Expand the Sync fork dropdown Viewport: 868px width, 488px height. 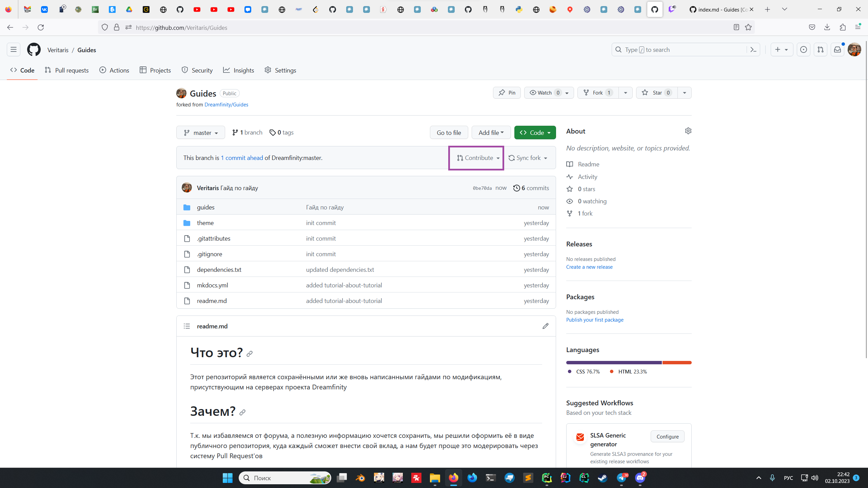tap(528, 158)
